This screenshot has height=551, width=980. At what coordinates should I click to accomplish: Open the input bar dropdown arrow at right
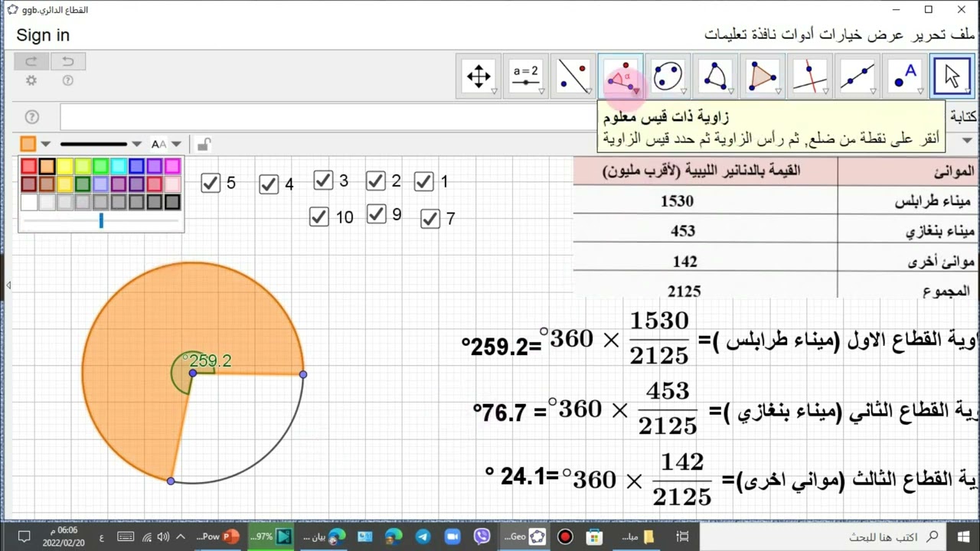(x=966, y=140)
